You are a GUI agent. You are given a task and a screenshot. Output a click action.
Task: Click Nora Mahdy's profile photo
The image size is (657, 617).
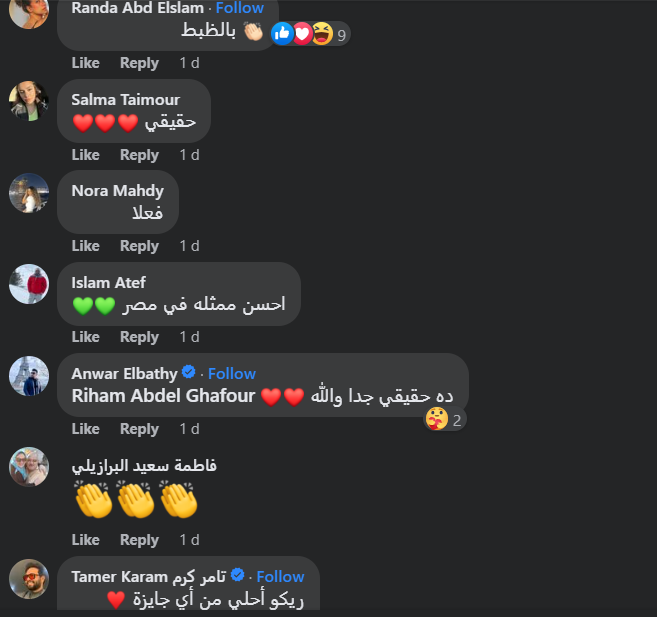point(29,193)
